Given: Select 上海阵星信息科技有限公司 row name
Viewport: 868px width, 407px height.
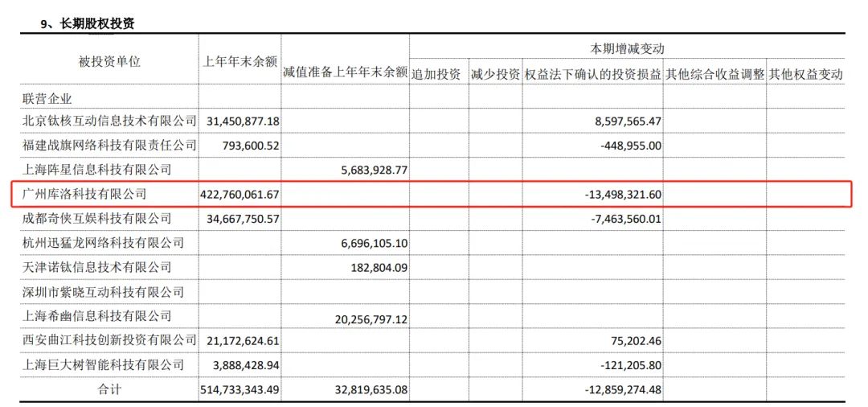Looking at the screenshot, I should (x=97, y=170).
